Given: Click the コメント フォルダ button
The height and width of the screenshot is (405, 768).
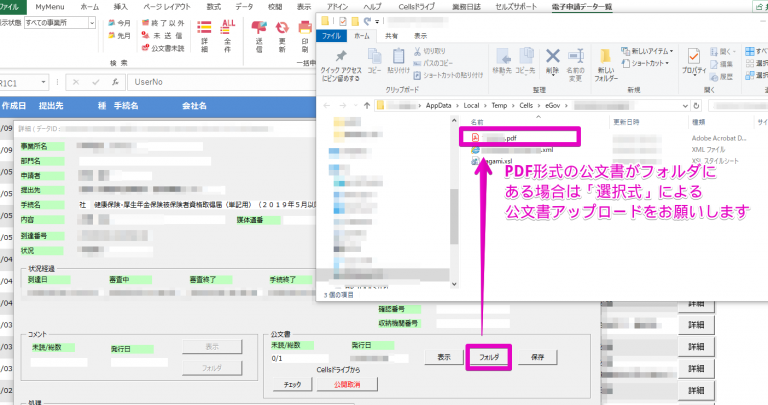Looking at the screenshot, I should [x=212, y=368].
